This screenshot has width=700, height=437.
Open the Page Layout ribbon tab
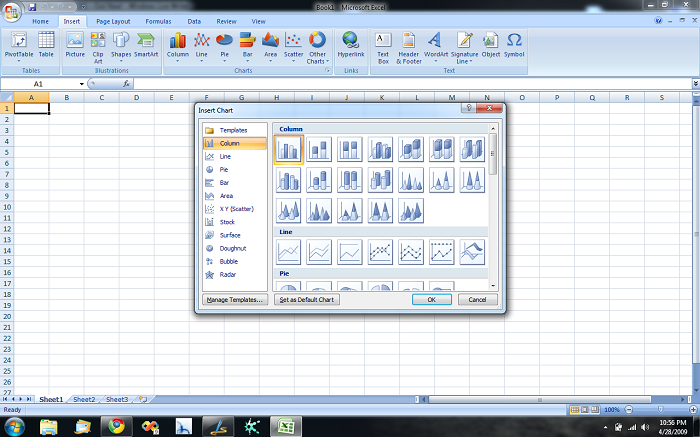(113, 21)
